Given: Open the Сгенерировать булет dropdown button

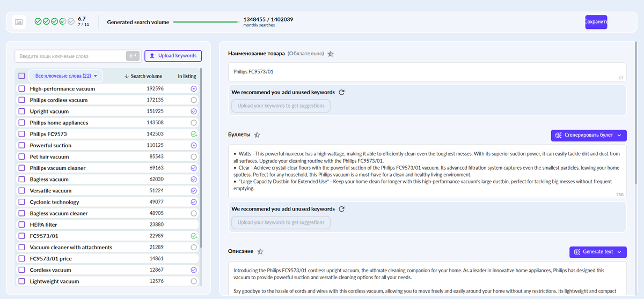Looking at the screenshot, I should [x=589, y=135].
